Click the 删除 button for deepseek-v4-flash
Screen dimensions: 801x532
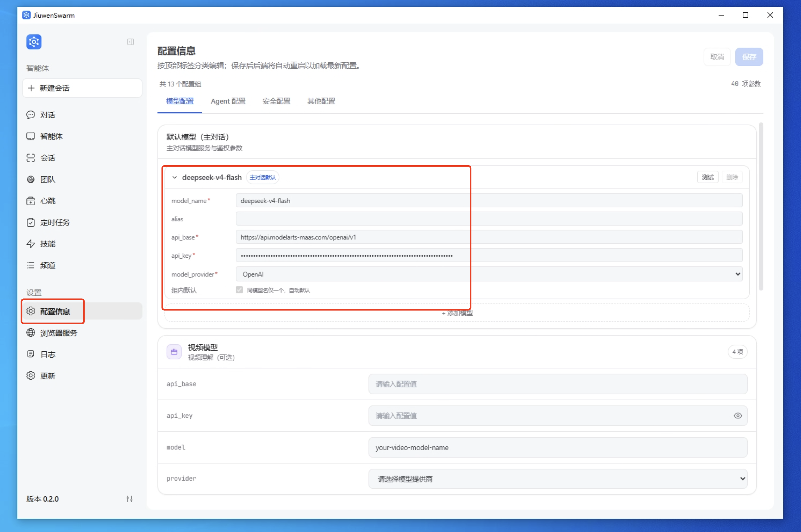732,177
